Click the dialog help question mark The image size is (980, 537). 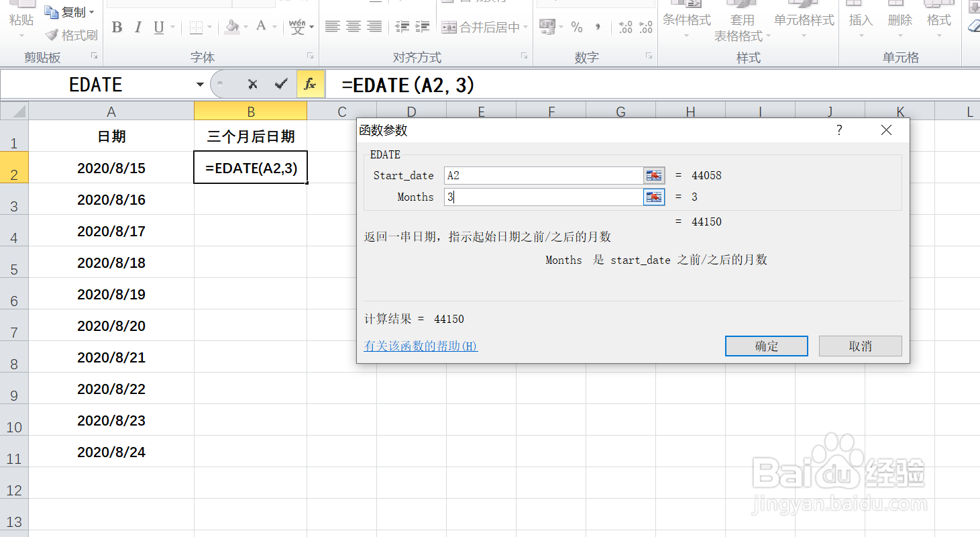(x=839, y=131)
